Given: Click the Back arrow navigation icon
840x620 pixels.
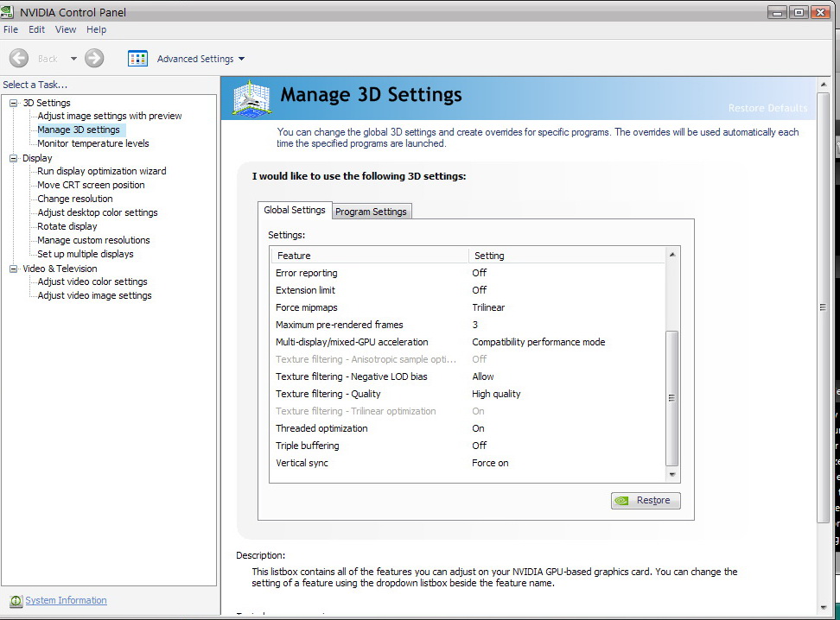Looking at the screenshot, I should (19, 59).
